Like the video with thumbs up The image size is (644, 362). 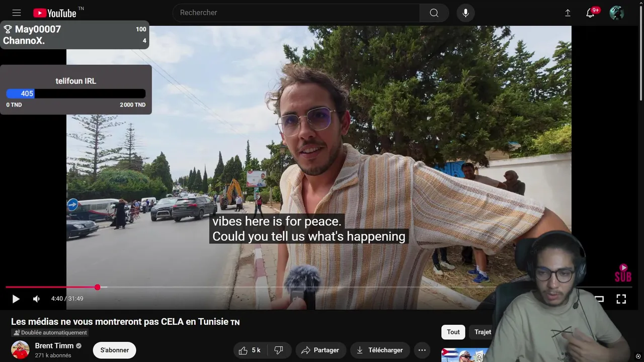pyautogui.click(x=250, y=350)
